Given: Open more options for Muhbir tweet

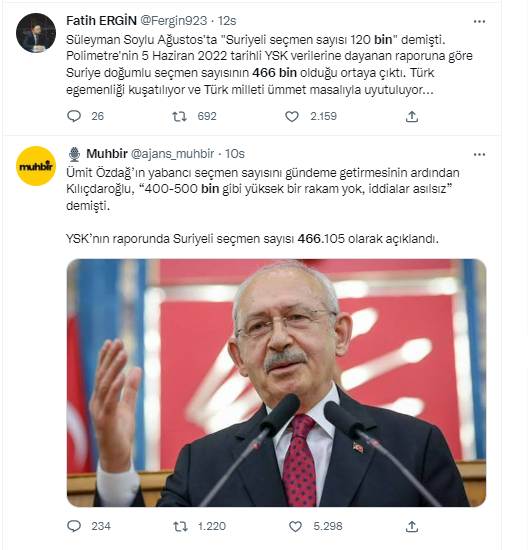Looking at the screenshot, I should pos(479,155).
